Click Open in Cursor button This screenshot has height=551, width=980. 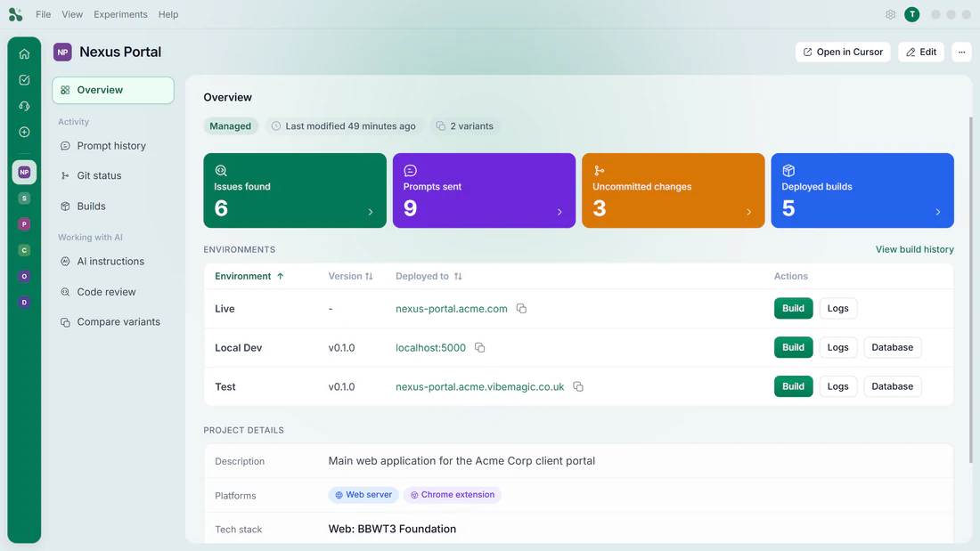coord(843,52)
